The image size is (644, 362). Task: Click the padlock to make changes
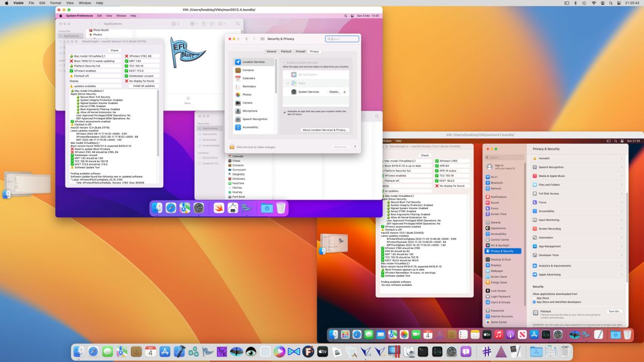click(232, 146)
